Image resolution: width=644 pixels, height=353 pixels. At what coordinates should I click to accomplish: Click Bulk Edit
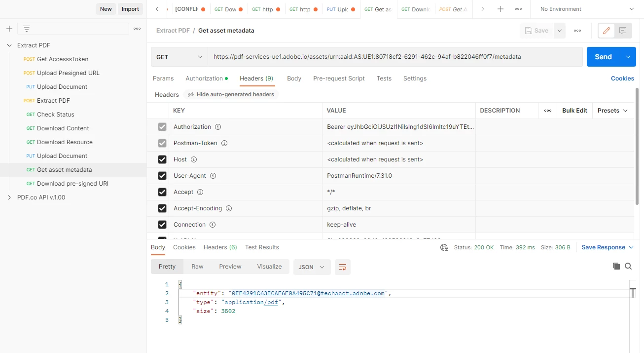[x=574, y=111]
